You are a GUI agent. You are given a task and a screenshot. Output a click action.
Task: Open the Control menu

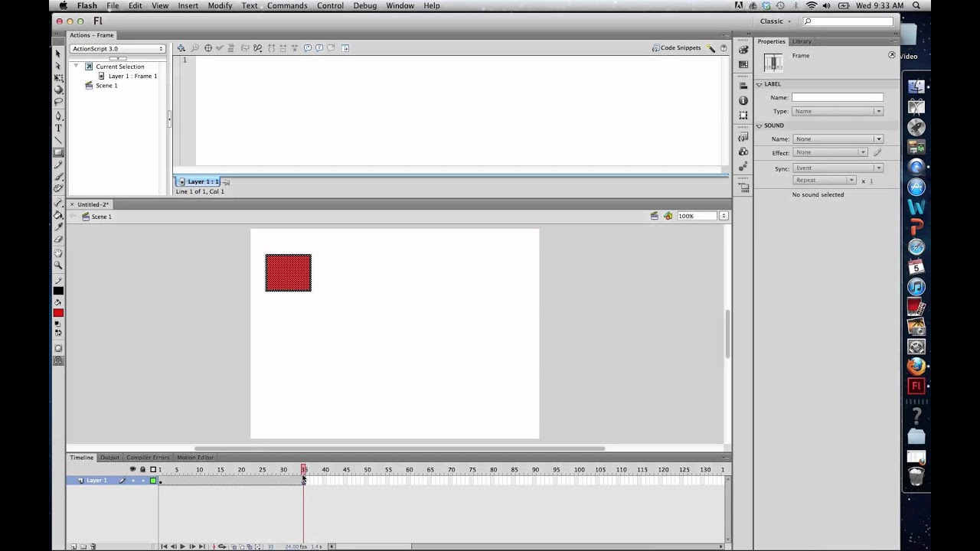(x=330, y=5)
